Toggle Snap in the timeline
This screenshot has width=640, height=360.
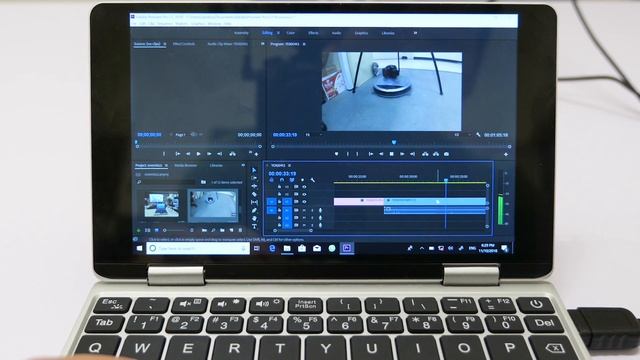pyautogui.click(x=282, y=180)
